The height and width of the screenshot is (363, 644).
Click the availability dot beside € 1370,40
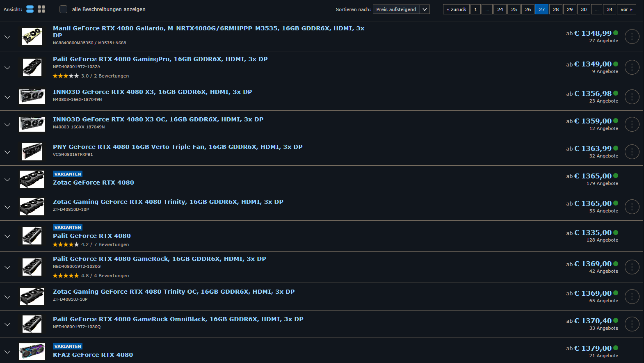pos(616,320)
